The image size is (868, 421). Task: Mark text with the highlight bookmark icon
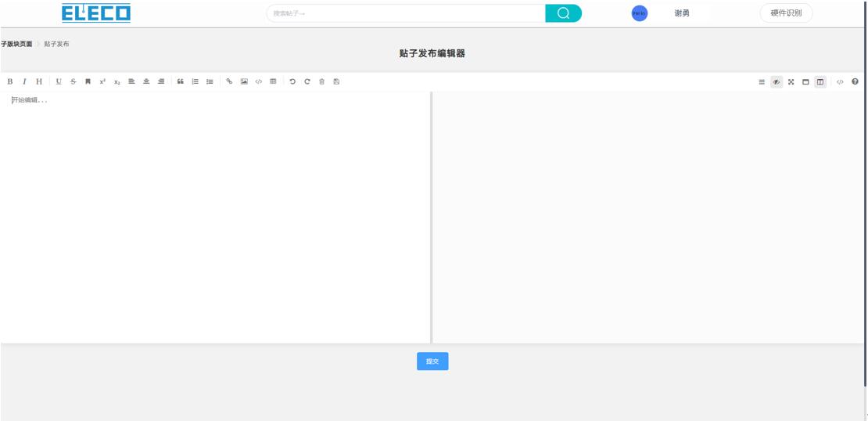(88, 81)
